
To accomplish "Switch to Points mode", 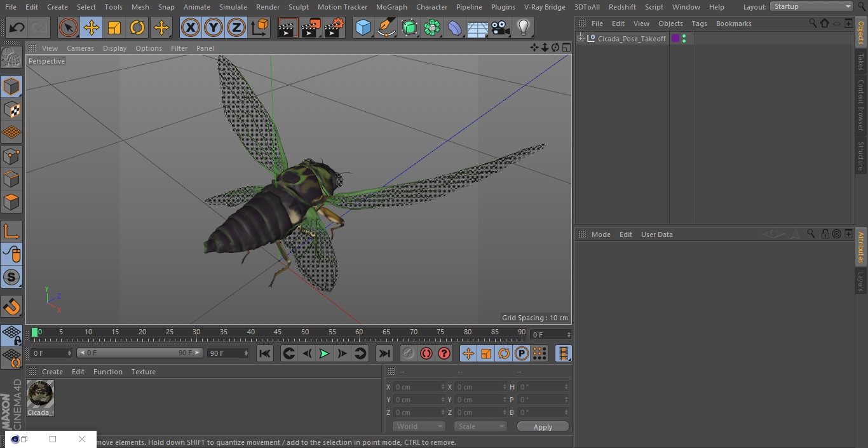I will point(11,156).
